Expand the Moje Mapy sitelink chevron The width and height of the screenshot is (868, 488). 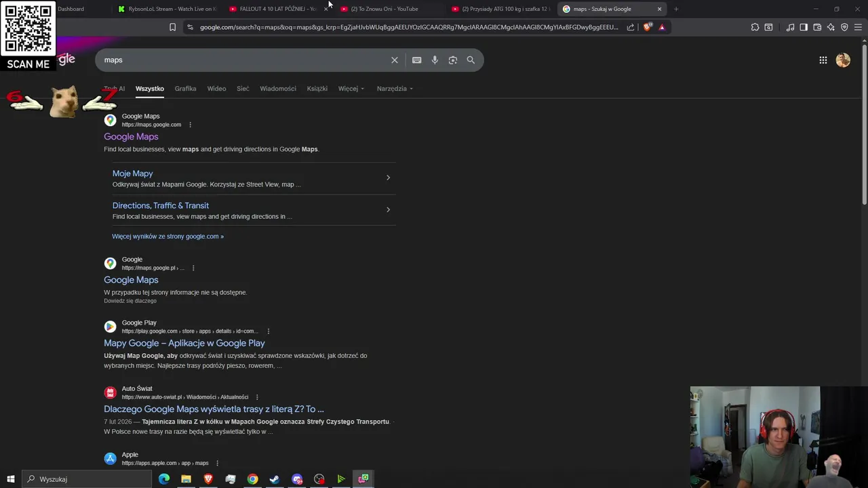point(388,178)
